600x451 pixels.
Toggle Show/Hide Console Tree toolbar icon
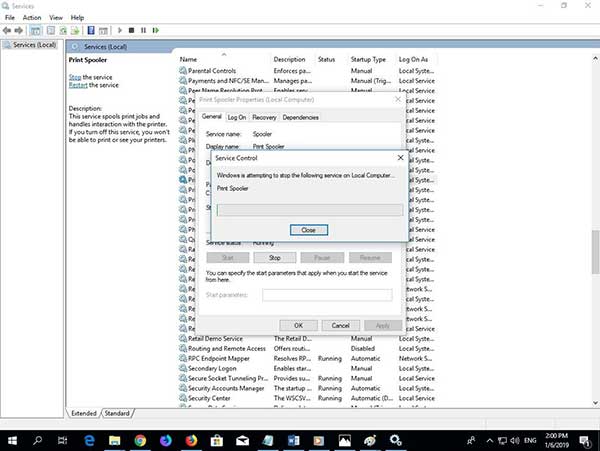tap(36, 30)
